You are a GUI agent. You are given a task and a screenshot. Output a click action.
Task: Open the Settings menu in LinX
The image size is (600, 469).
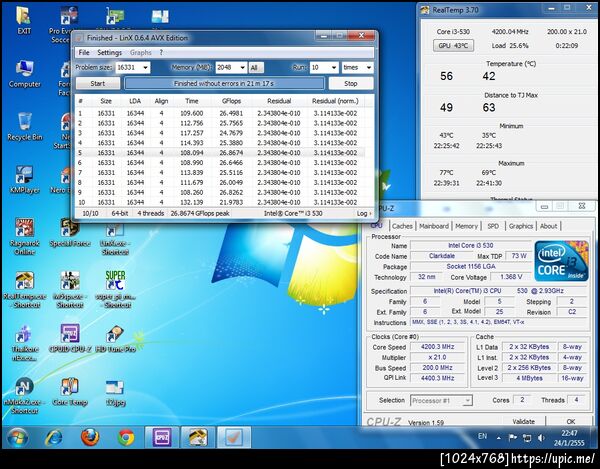pos(109,52)
